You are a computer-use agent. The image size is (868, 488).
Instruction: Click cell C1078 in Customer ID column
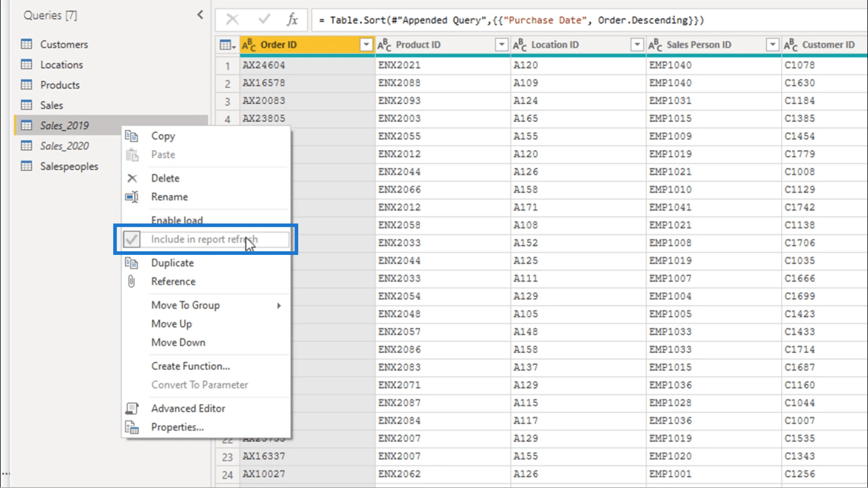point(825,65)
